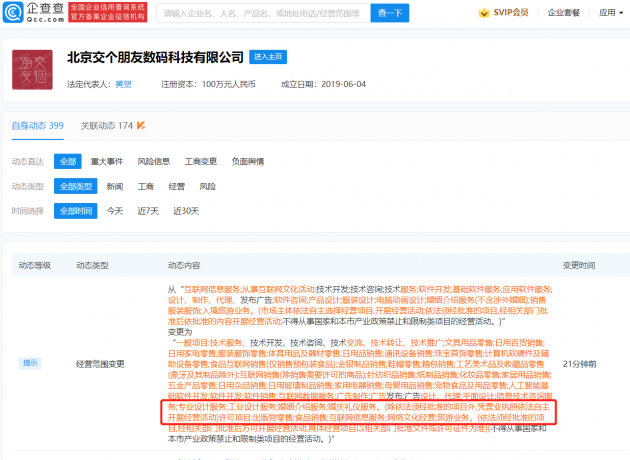Click the red 全国企业信用查询系统 banner
The width and height of the screenshot is (630, 460).
(108, 12)
